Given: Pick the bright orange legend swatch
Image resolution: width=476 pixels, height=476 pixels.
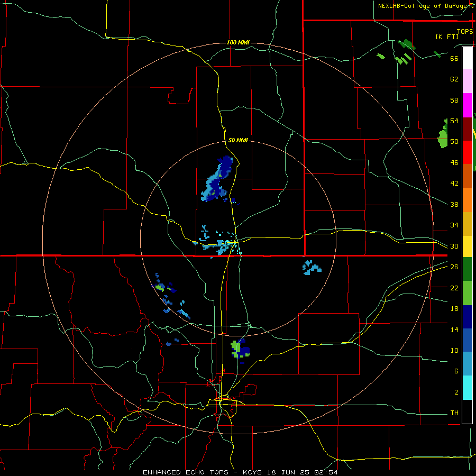Looking at the screenshot, I should point(467,200).
